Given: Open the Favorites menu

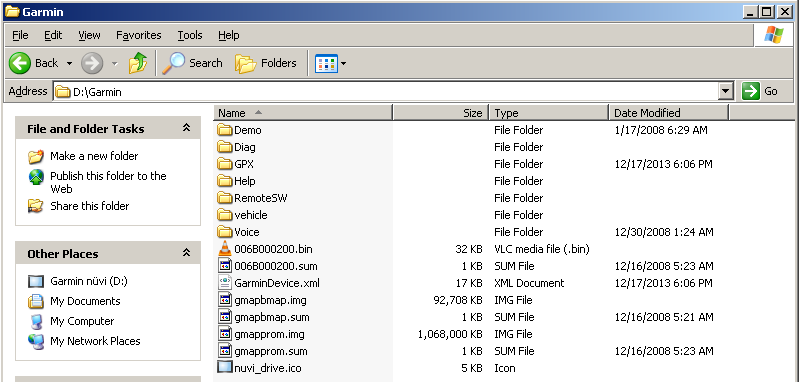Looking at the screenshot, I should click(139, 35).
